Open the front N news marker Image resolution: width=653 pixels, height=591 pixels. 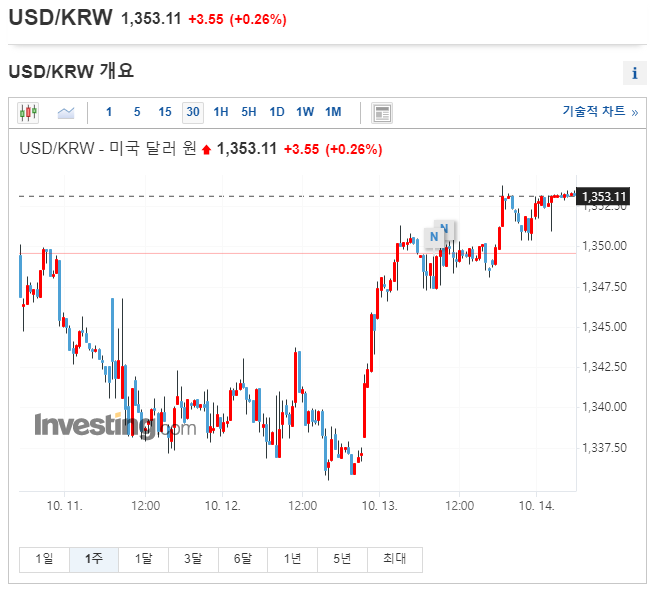click(434, 237)
